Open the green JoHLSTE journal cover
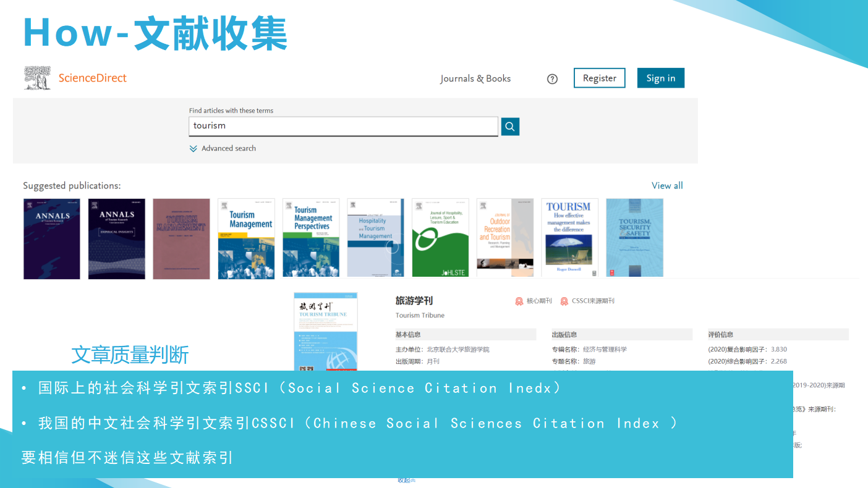 pyautogui.click(x=440, y=238)
